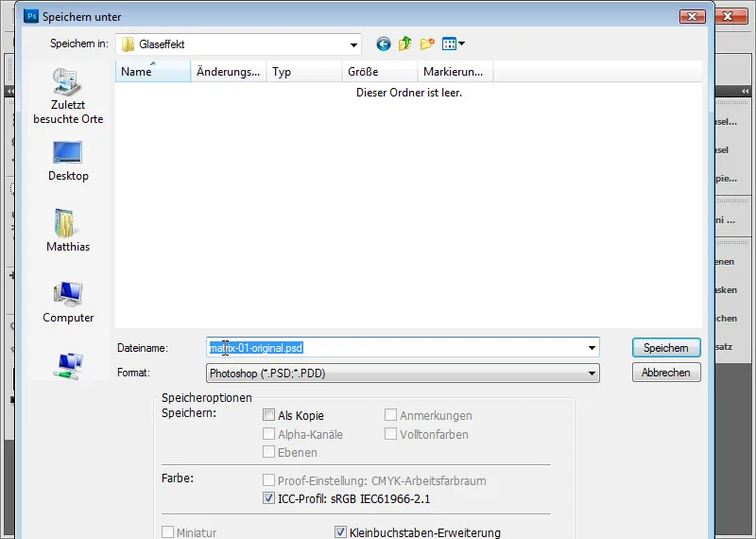Select Computer in places bar
Image resolution: width=756 pixels, height=539 pixels.
click(x=68, y=303)
